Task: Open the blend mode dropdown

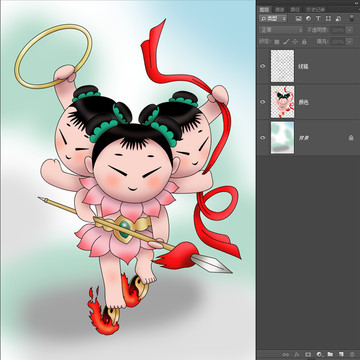Action: coord(281,30)
